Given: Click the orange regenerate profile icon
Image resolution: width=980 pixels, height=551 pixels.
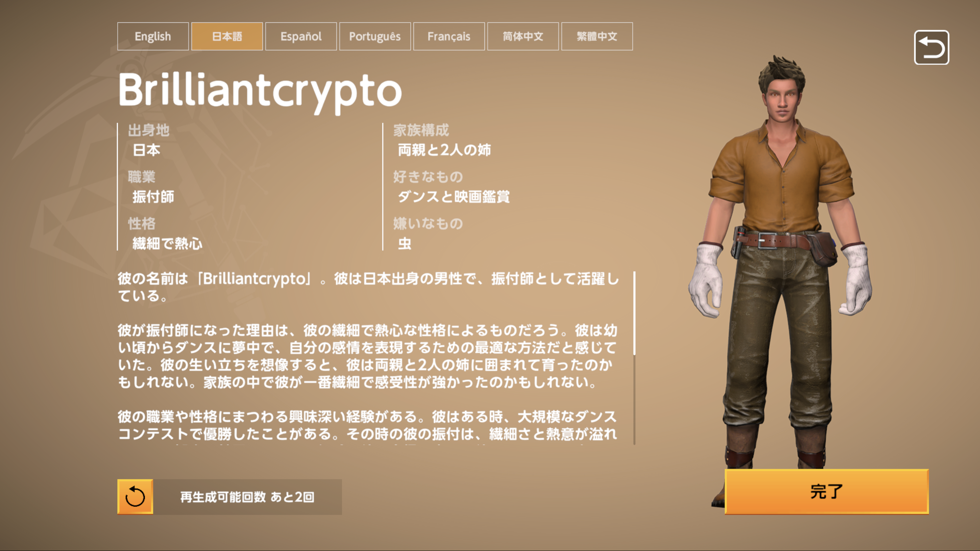Looking at the screenshot, I should tap(135, 497).
